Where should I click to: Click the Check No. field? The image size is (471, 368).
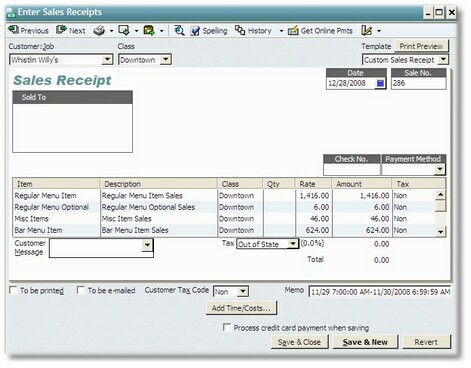point(352,169)
